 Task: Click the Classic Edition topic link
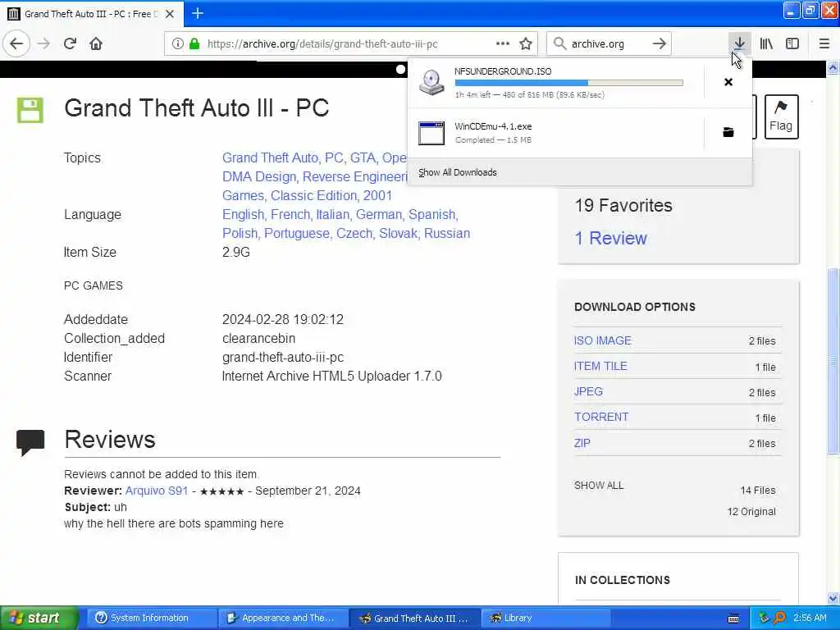(x=313, y=195)
